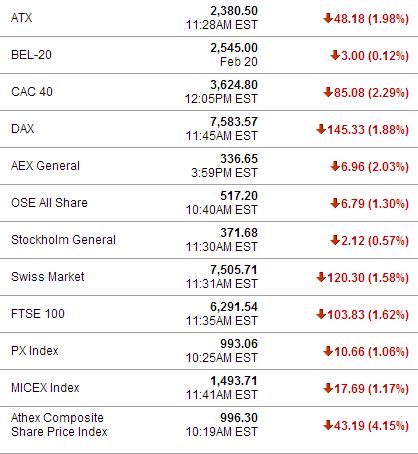The width and height of the screenshot is (418, 454).
Task: Click the down arrow in Athex Composite row
Action: 328,425
